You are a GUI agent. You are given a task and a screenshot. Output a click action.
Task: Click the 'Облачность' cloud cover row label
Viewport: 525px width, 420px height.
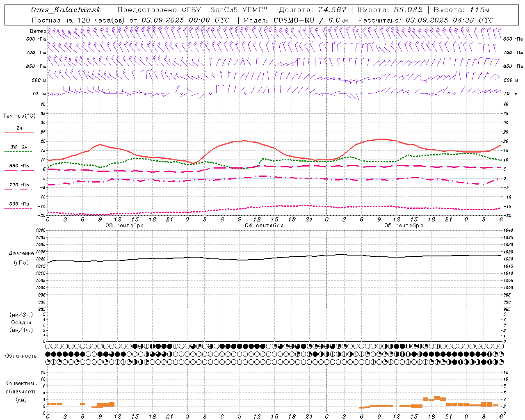coord(21,356)
